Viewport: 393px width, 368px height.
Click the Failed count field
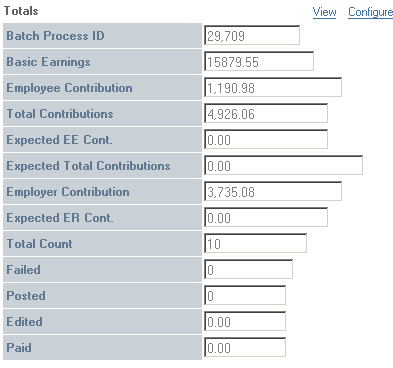(249, 269)
